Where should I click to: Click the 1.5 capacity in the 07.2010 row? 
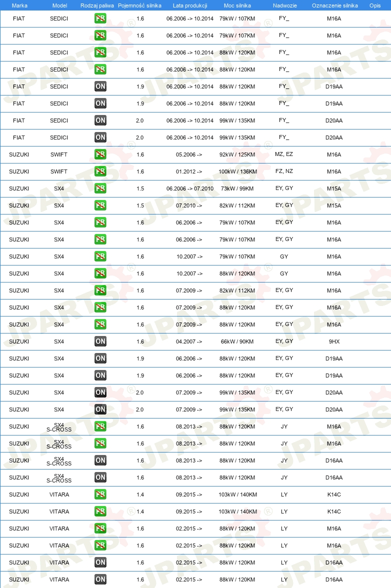(x=140, y=205)
